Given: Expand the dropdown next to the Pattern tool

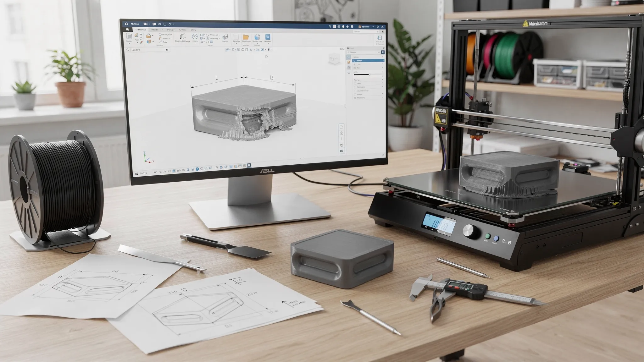Looking at the screenshot, I should click(x=194, y=43).
